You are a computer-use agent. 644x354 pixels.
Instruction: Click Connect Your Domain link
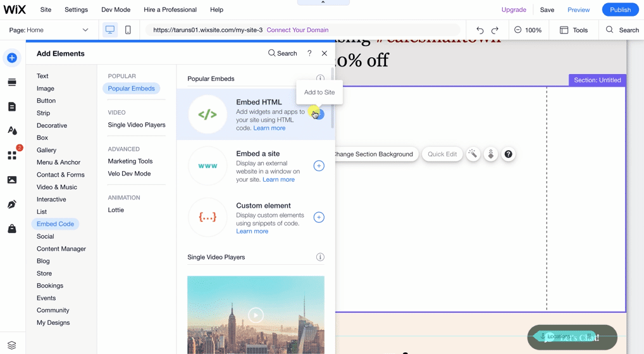pos(297,30)
